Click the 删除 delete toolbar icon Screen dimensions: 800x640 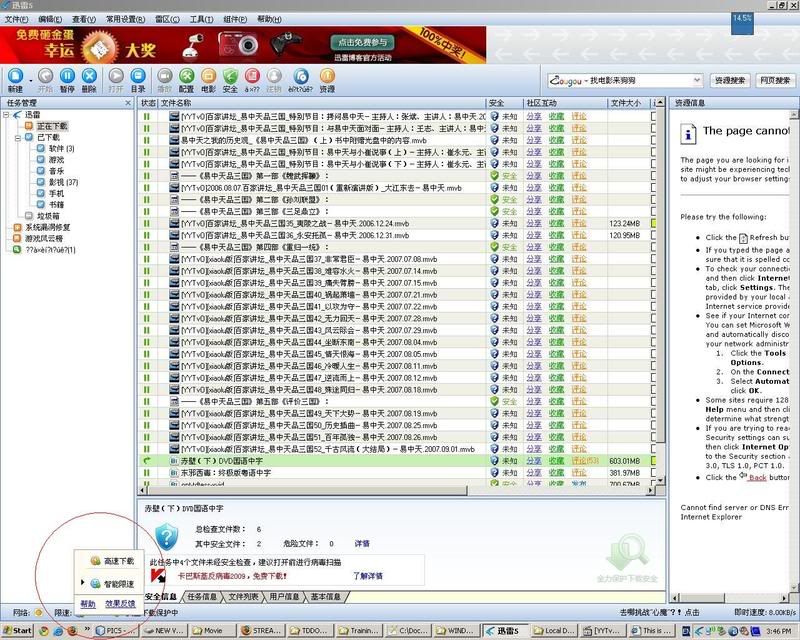pos(90,78)
